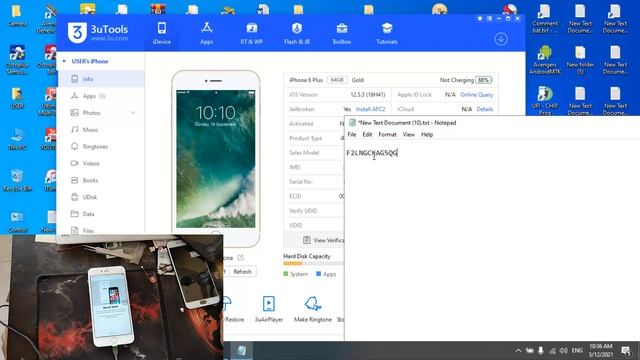Screen dimensions: 640x360
Task: Expand the Photos section chevron
Action: click(133, 113)
